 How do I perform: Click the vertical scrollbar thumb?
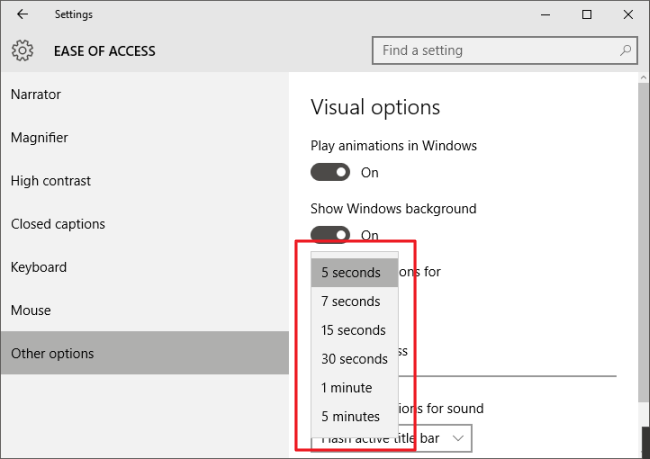pos(643,242)
